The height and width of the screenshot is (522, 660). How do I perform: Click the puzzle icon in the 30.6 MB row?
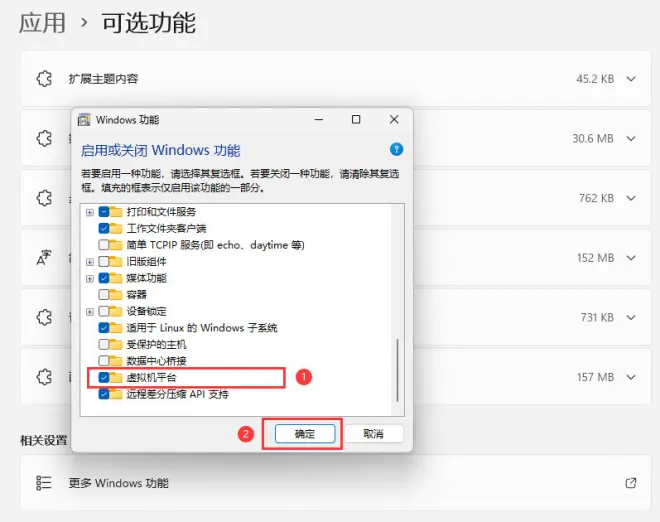pos(44,138)
